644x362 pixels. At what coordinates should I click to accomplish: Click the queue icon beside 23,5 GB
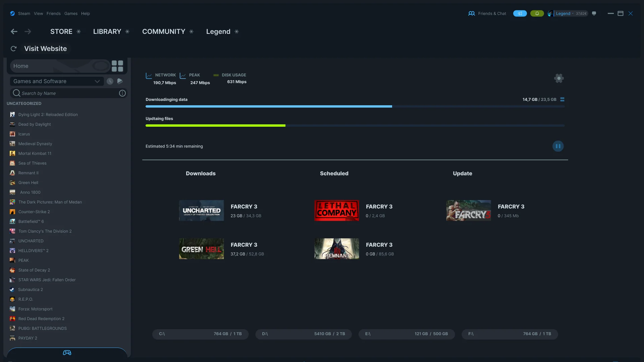[x=562, y=100]
